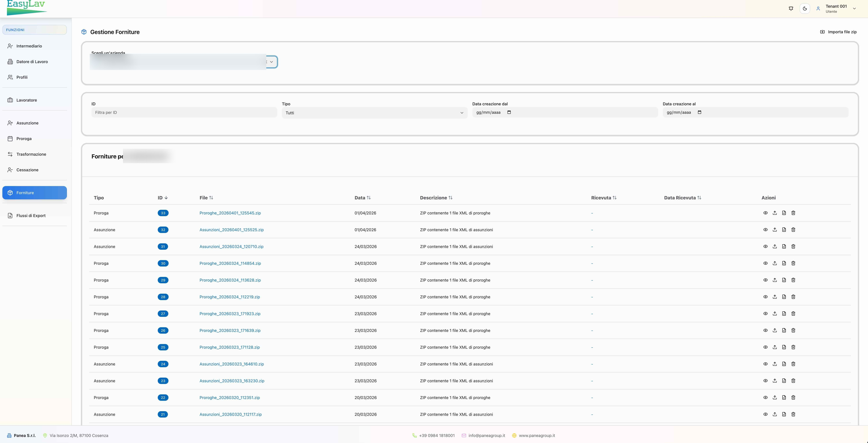View details of fornitura ID 31
The image size is (868, 443).
(765, 247)
